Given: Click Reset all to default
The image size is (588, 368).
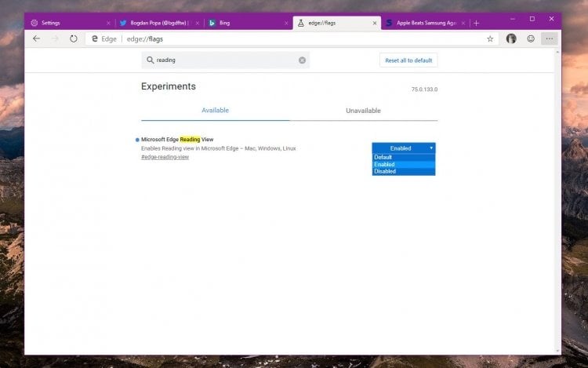Looking at the screenshot, I should tap(408, 60).
